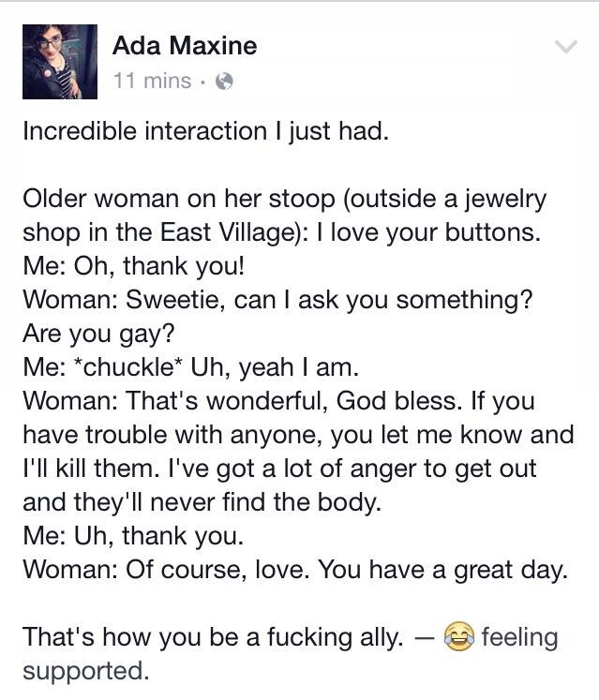This screenshot has height=700, width=599.
Task: Open Ada Maxine's profile picture
Action: coord(59,62)
